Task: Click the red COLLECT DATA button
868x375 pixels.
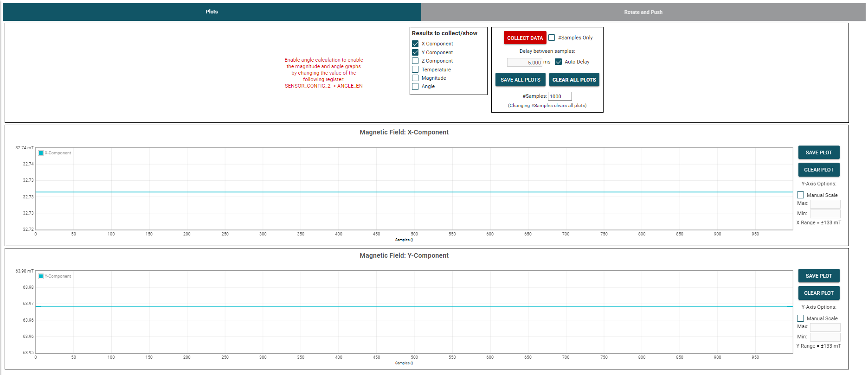Action: pos(525,38)
